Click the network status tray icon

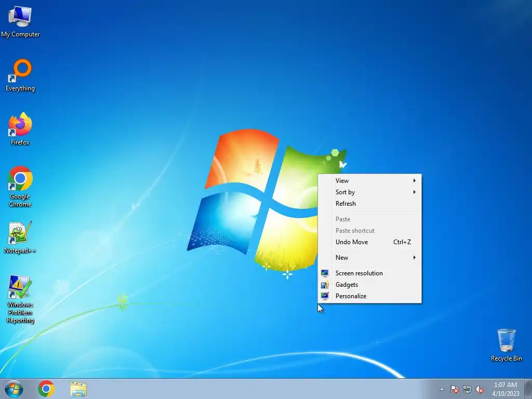point(467,389)
